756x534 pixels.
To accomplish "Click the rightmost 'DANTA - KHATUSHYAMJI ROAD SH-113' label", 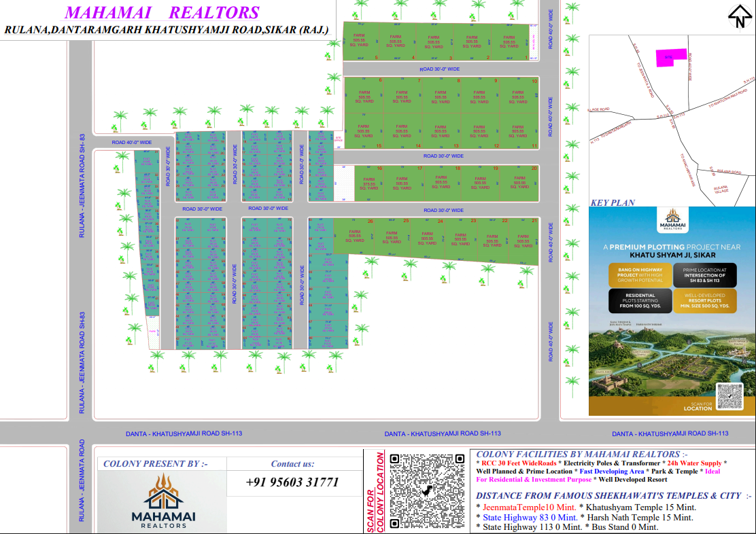I will pos(670,433).
